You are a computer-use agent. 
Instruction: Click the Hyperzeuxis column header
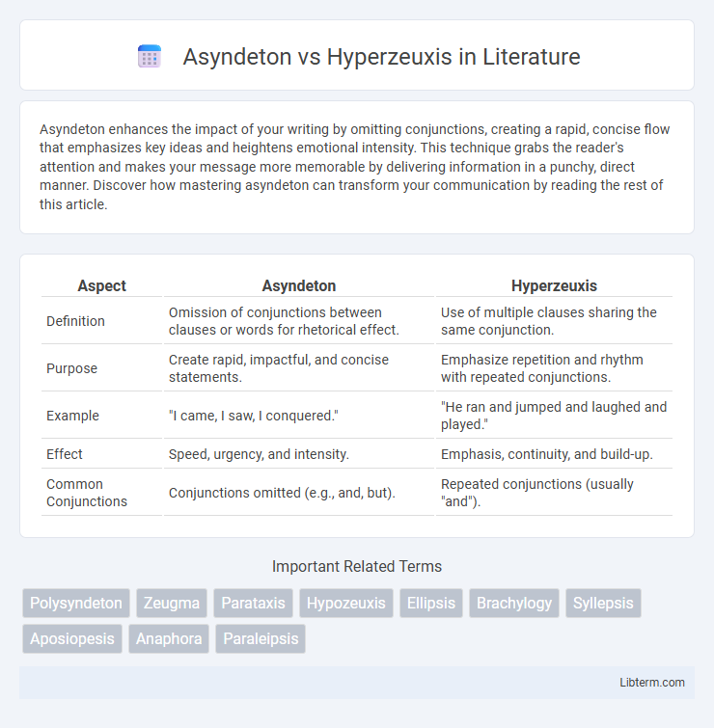pyautogui.click(x=554, y=285)
